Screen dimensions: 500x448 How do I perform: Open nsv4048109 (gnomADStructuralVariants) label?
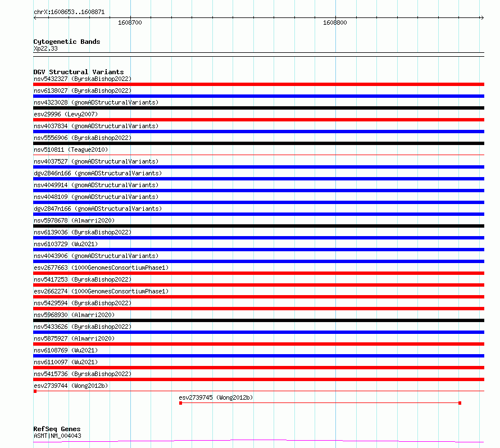[x=96, y=197]
